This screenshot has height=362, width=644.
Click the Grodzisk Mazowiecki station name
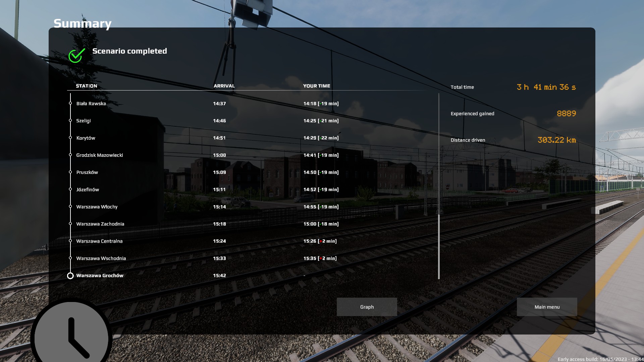(100, 155)
